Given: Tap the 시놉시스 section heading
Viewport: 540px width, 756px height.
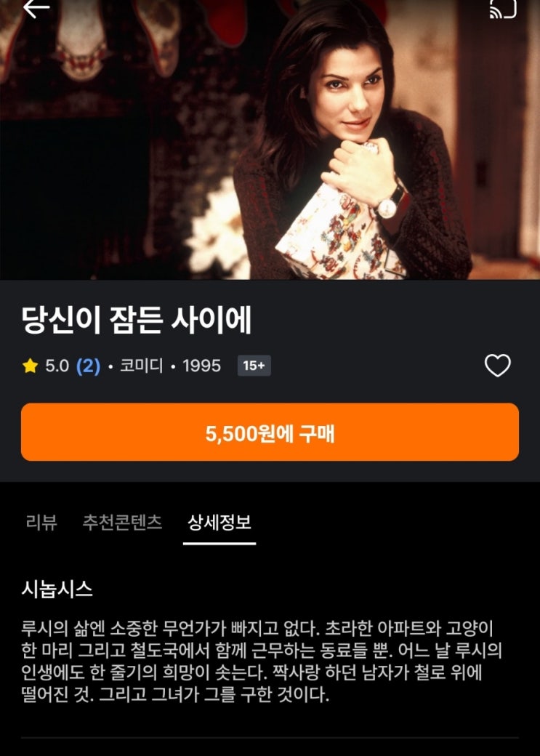Looking at the screenshot, I should tap(57, 590).
